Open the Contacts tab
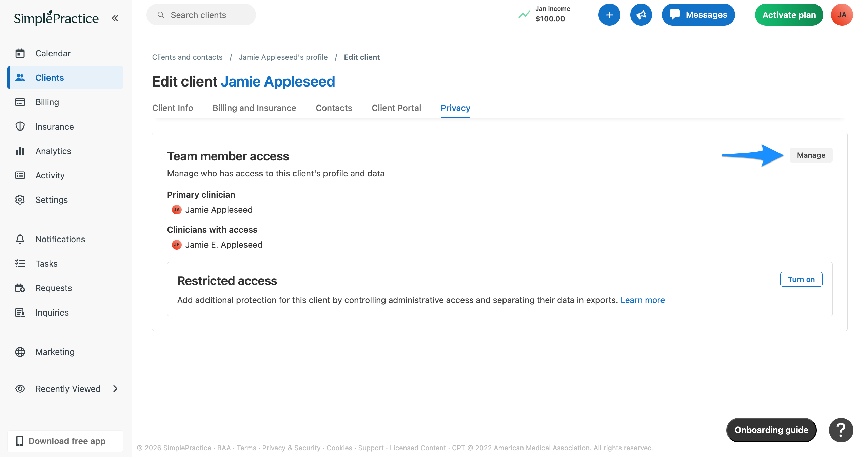 (x=334, y=108)
